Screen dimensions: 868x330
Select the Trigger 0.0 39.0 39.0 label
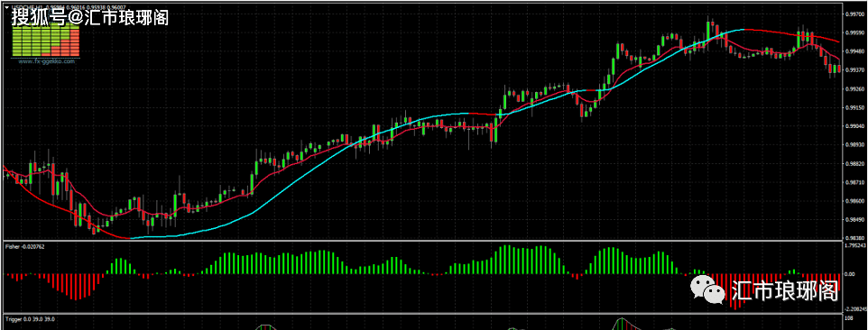coord(30,319)
